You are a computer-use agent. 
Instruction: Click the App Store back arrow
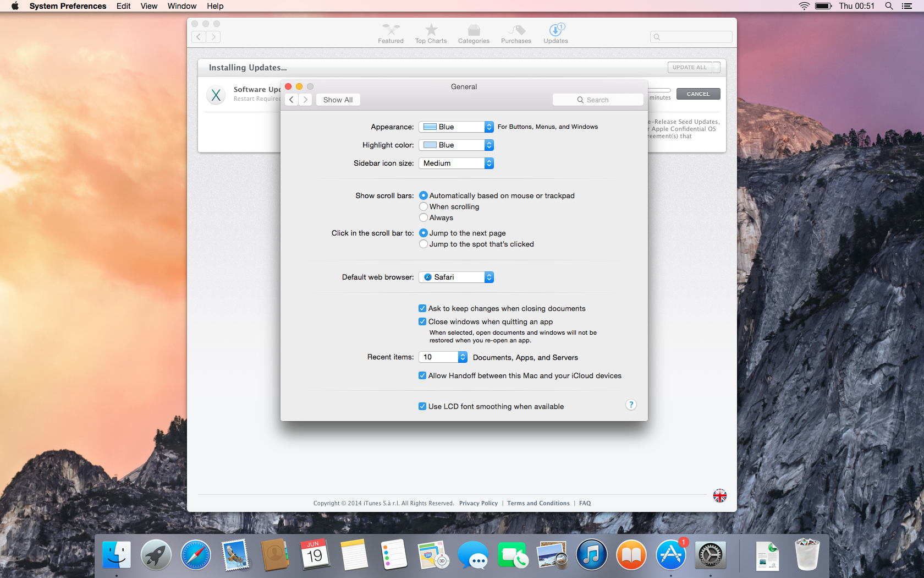point(199,37)
